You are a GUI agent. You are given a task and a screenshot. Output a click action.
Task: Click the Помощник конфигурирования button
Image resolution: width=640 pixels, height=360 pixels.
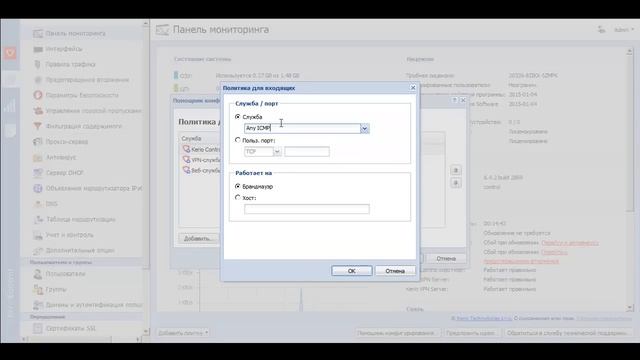pyautogui.click(x=396, y=333)
